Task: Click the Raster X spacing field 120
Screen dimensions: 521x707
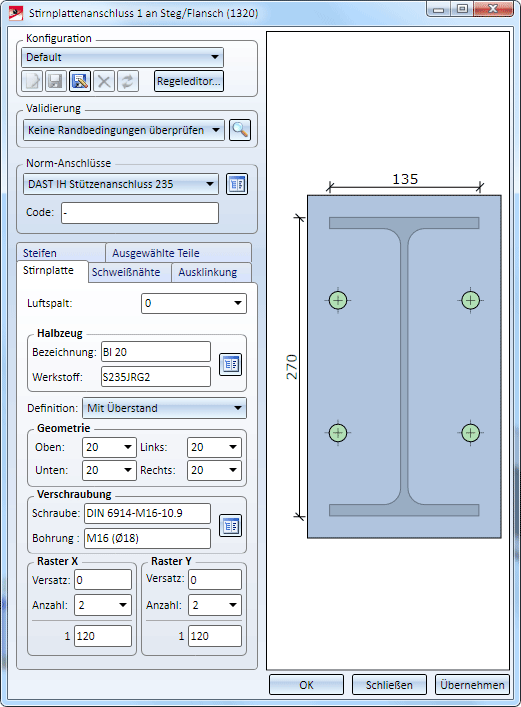Action: pyautogui.click(x=103, y=636)
